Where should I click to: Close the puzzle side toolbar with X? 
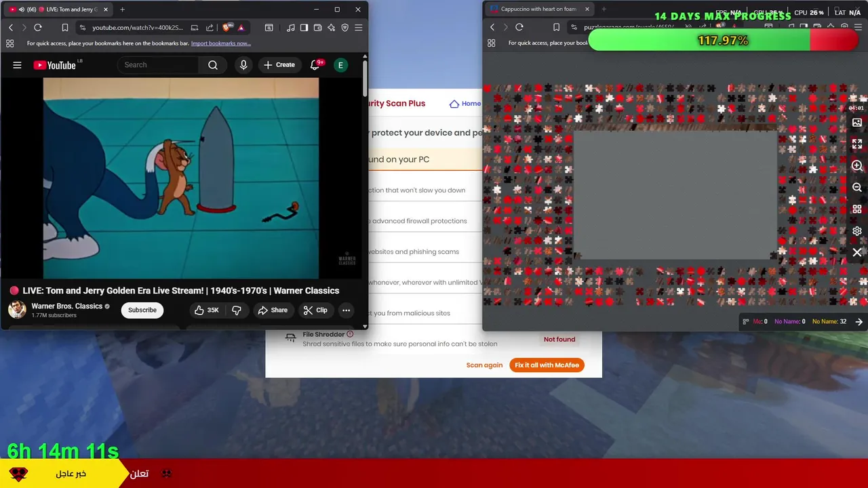click(857, 253)
